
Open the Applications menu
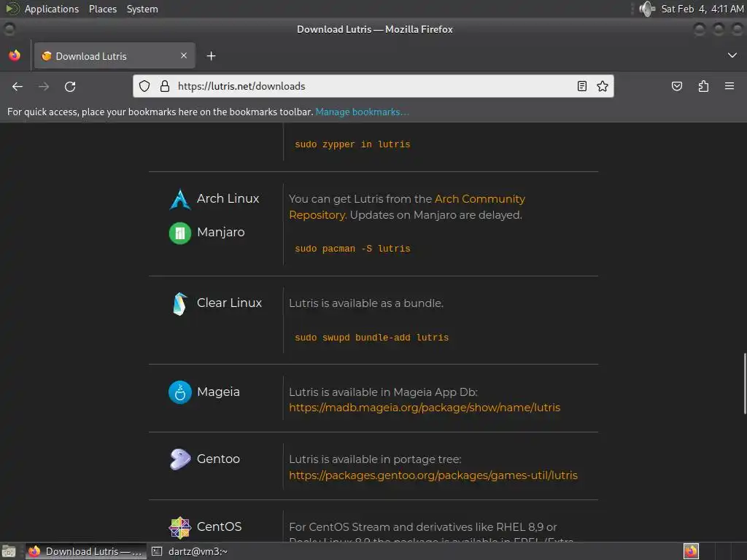pos(51,9)
